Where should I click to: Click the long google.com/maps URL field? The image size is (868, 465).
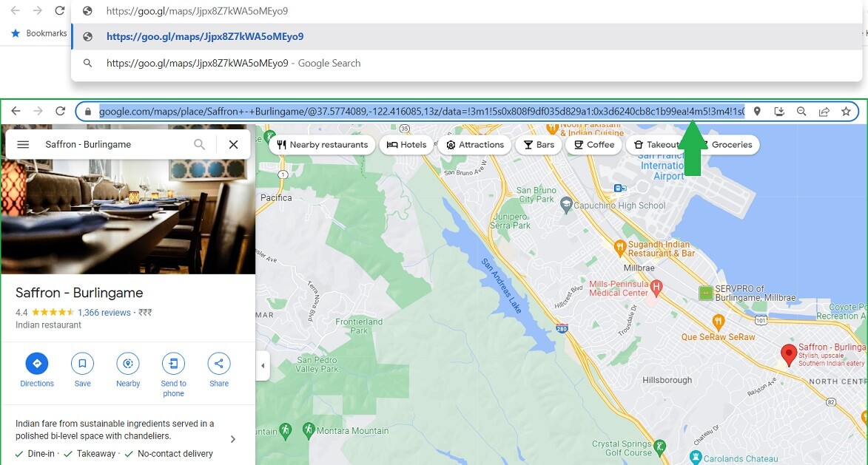click(422, 112)
